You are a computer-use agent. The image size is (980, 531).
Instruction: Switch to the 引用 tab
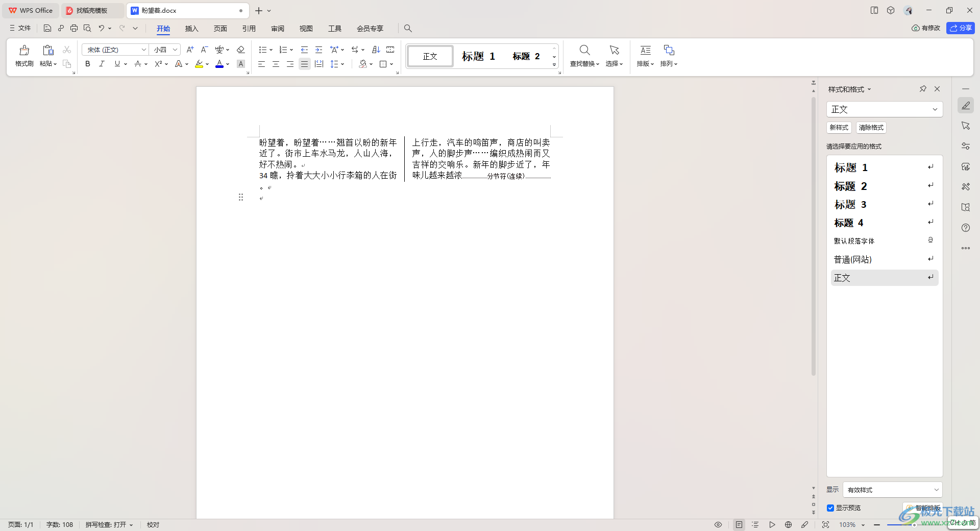(249, 28)
